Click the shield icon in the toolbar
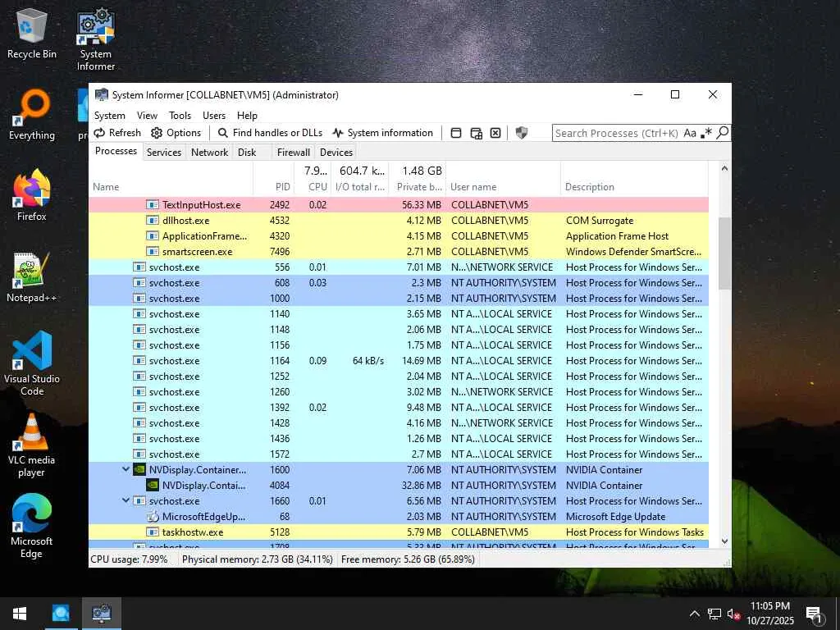The image size is (840, 630). (521, 133)
